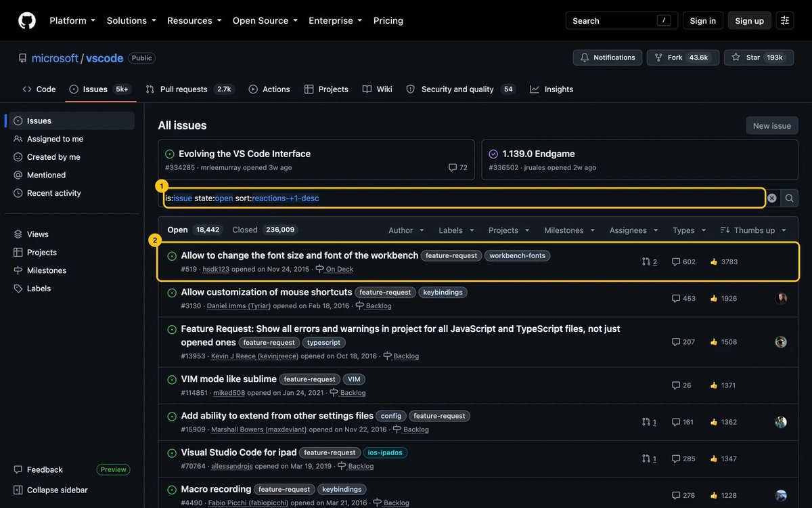
Task: Open the appearance settings icon beside Sign up
Action: point(785,20)
